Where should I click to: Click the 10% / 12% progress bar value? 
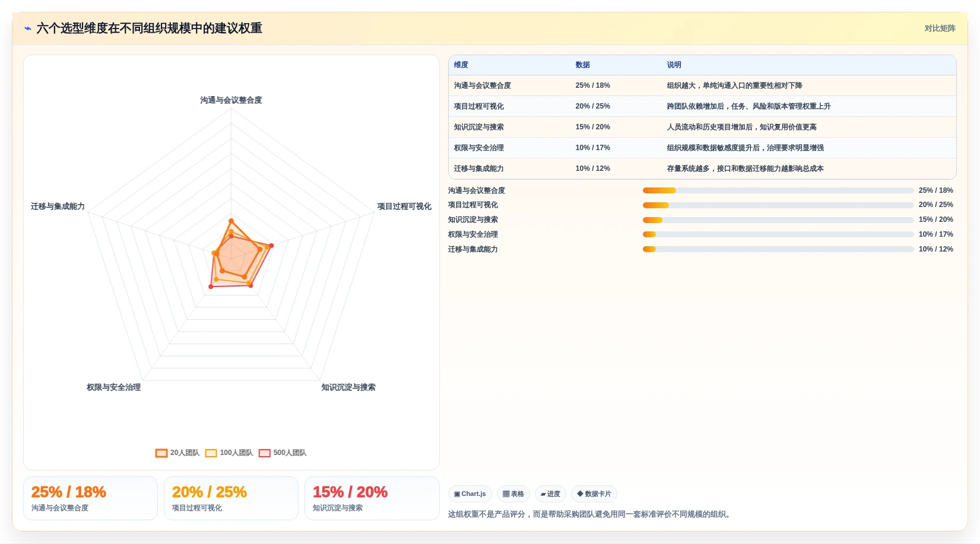click(x=935, y=249)
